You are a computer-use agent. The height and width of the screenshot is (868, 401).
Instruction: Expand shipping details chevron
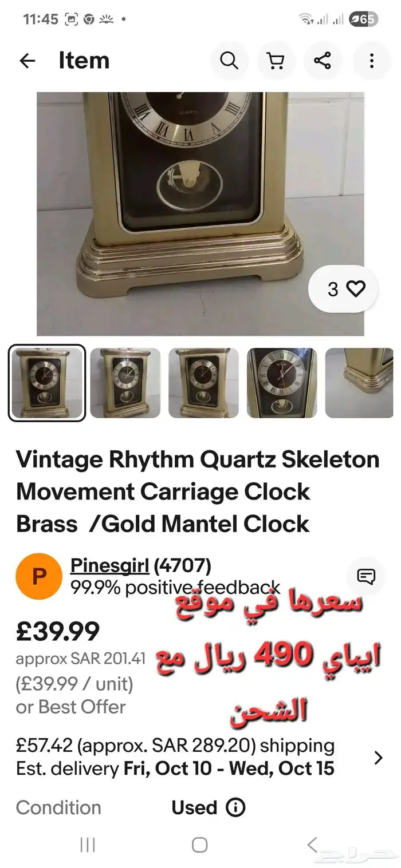tap(378, 758)
